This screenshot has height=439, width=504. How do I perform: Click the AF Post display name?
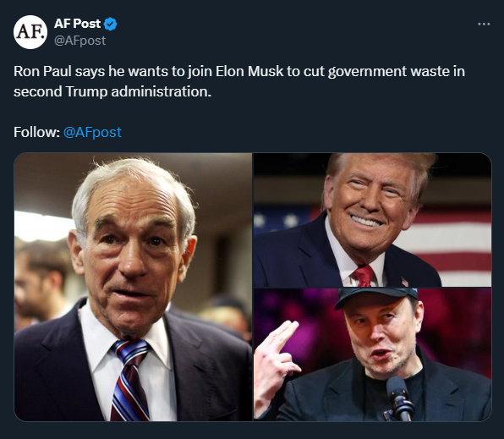77,24
